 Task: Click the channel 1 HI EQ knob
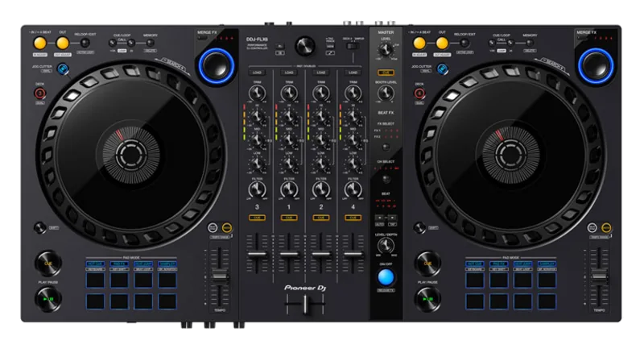[x=289, y=117]
